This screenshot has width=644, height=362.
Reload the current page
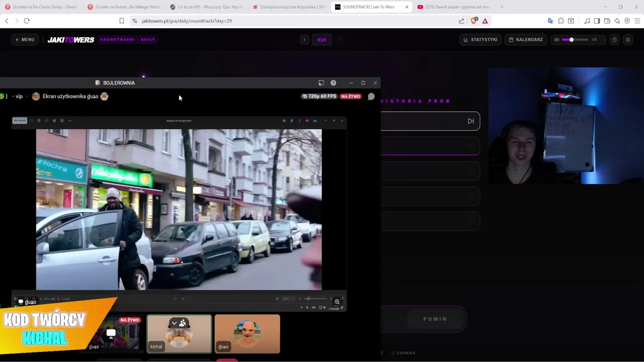pos(27,21)
